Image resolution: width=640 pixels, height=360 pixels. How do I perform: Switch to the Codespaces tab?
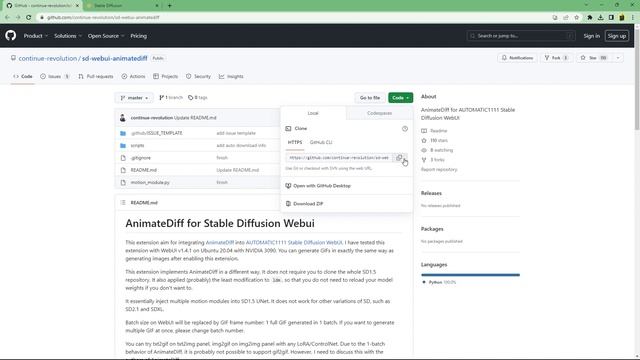[379, 113]
